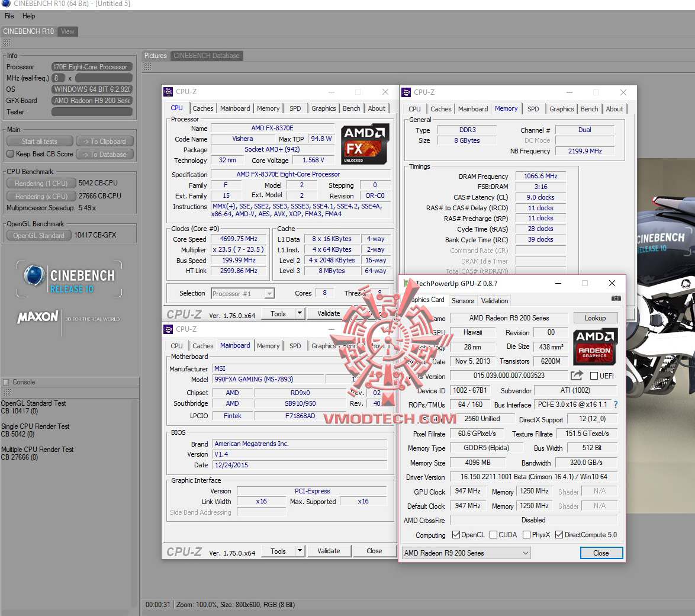This screenshot has width=695, height=616.
Task: Click the AMD Radeon Graphics logo in GPU-Z
Action: pyautogui.click(x=595, y=347)
